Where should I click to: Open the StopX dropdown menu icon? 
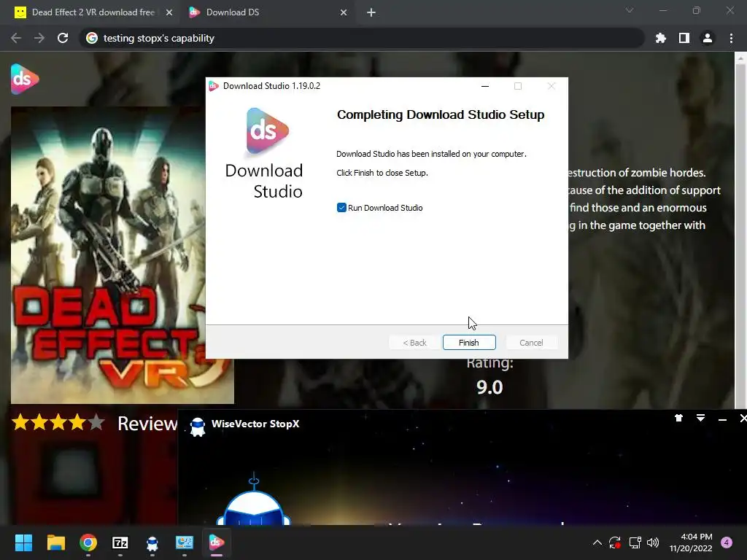tap(700, 418)
